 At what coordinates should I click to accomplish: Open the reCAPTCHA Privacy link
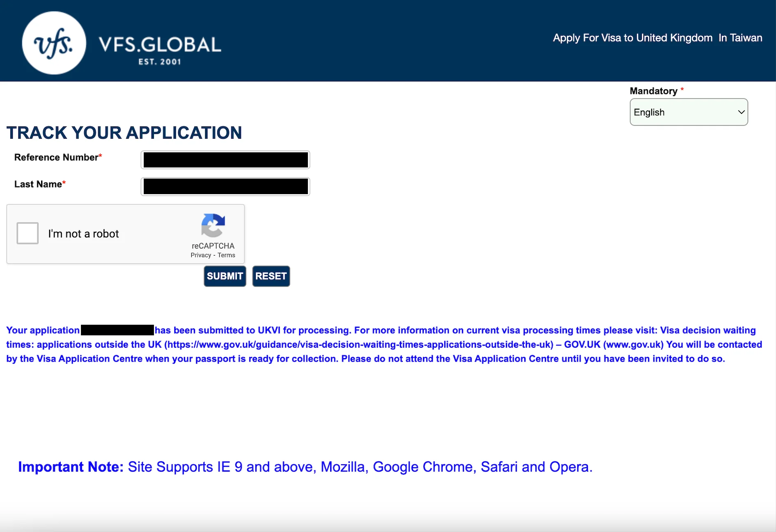(x=200, y=255)
